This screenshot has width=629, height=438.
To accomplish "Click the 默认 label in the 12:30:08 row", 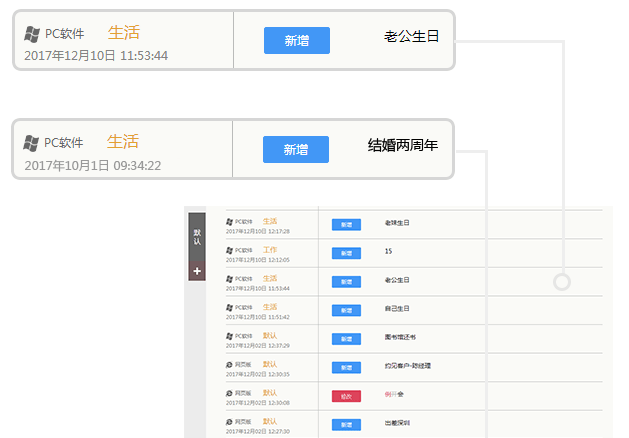I will (x=270, y=393).
